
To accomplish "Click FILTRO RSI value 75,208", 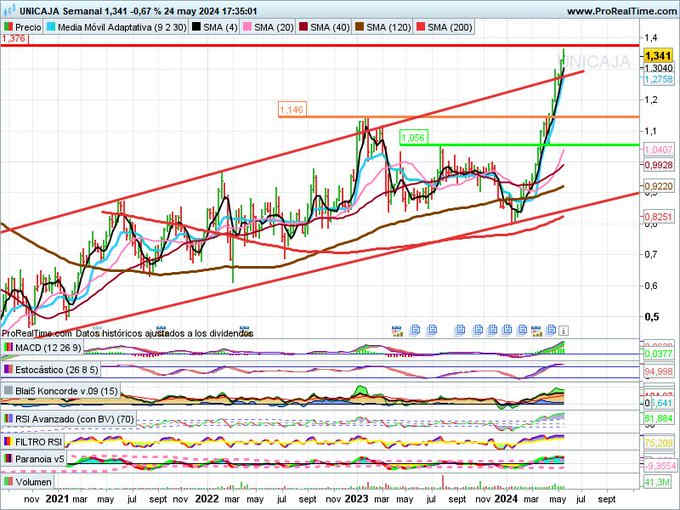I will point(658,443).
